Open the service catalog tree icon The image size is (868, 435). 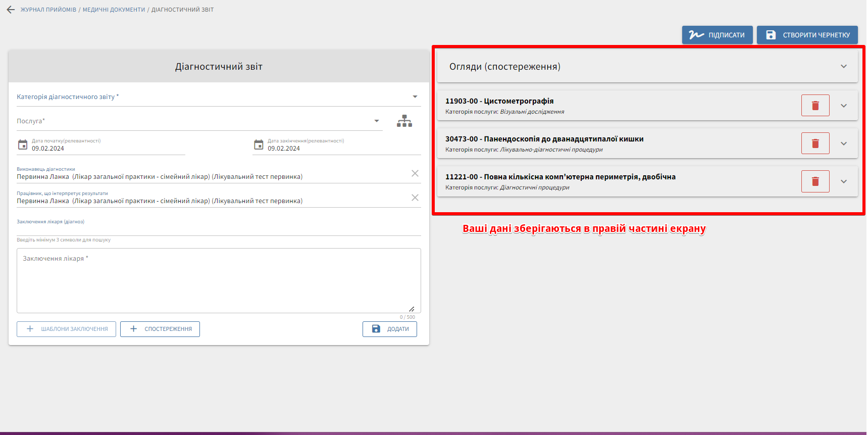point(404,121)
